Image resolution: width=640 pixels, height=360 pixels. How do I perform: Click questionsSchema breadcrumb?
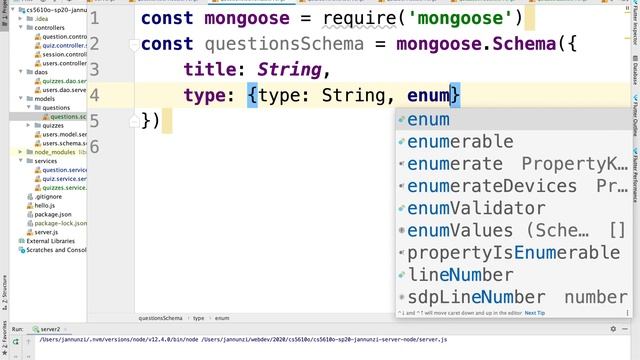tap(160, 318)
